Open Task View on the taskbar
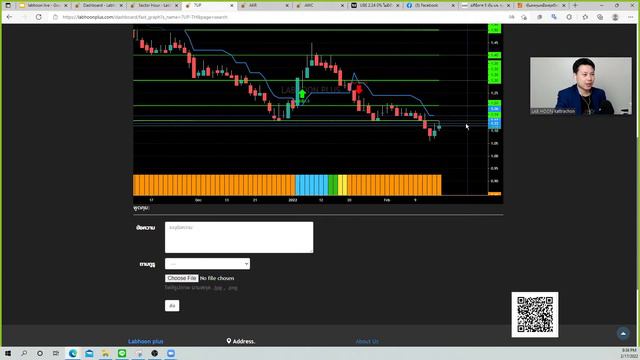Image resolution: width=640 pixels, height=360 pixels. [x=56, y=353]
